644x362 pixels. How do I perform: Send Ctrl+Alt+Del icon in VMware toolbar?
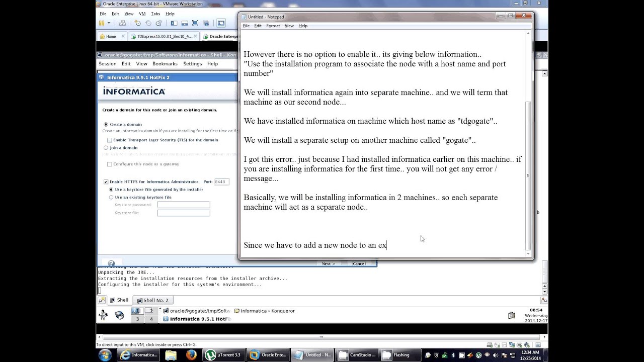click(x=123, y=23)
